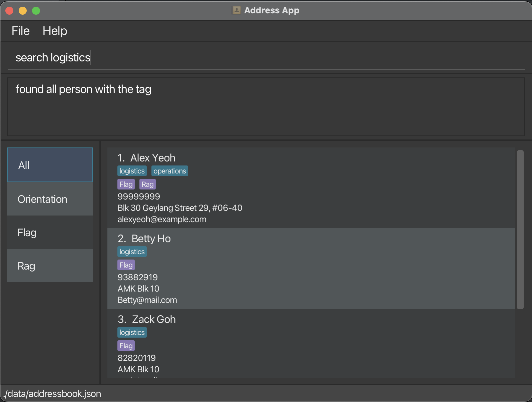Click Alex Yeoh's purple Flag tag
The height and width of the screenshot is (402, 532).
(126, 184)
